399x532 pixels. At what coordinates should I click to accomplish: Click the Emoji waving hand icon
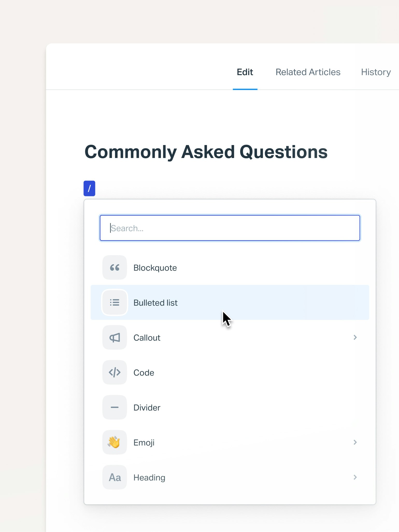(115, 442)
